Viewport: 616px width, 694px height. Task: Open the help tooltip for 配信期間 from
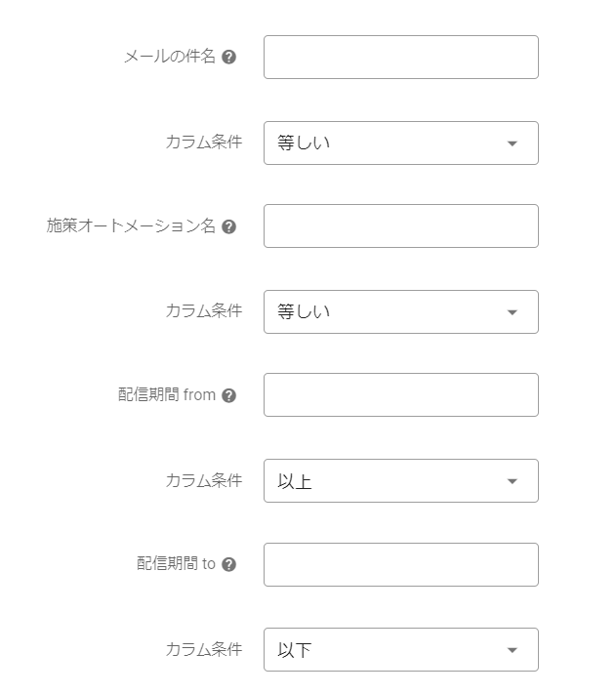229,395
